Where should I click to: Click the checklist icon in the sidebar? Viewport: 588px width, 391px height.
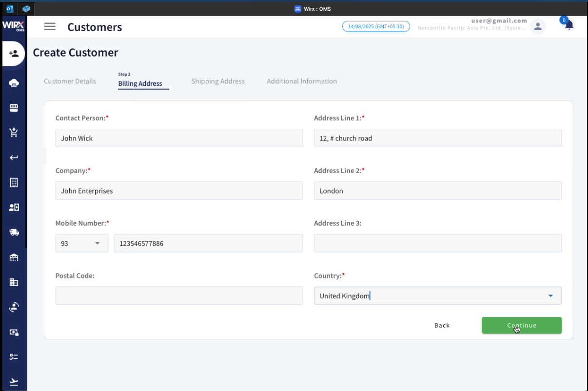click(13, 357)
